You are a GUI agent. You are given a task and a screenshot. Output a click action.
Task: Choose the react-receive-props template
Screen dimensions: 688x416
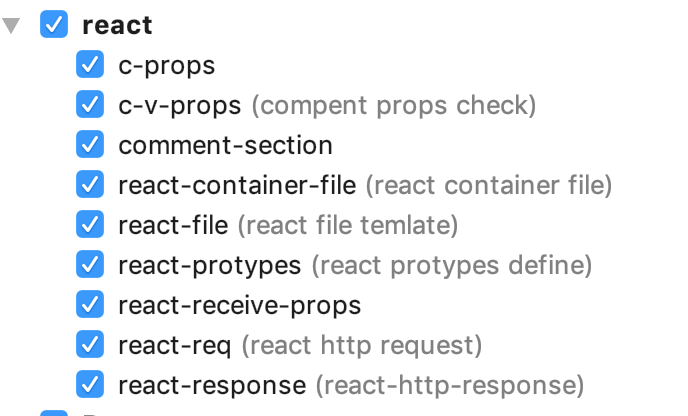240,305
